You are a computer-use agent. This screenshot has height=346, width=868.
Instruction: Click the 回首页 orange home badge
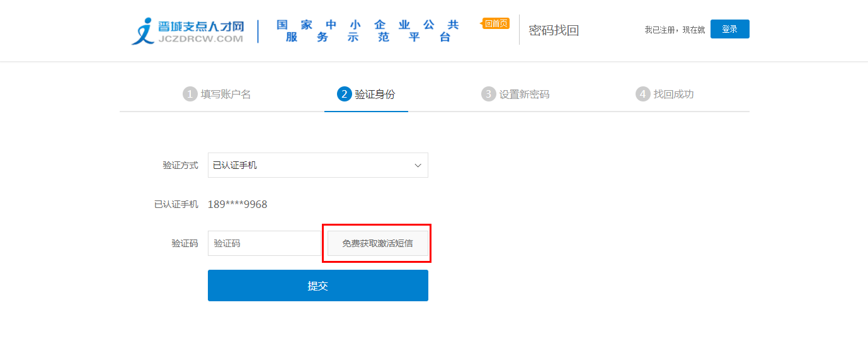tap(496, 24)
